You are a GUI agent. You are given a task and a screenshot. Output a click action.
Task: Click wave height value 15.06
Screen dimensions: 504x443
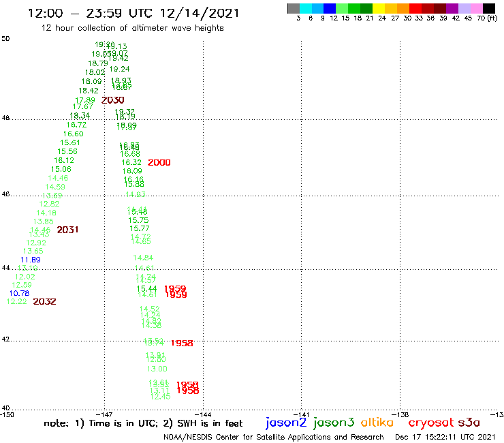pyautogui.click(x=61, y=169)
